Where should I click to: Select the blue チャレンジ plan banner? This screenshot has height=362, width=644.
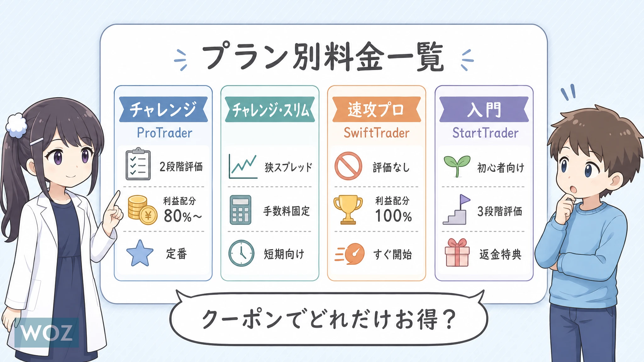163,109
